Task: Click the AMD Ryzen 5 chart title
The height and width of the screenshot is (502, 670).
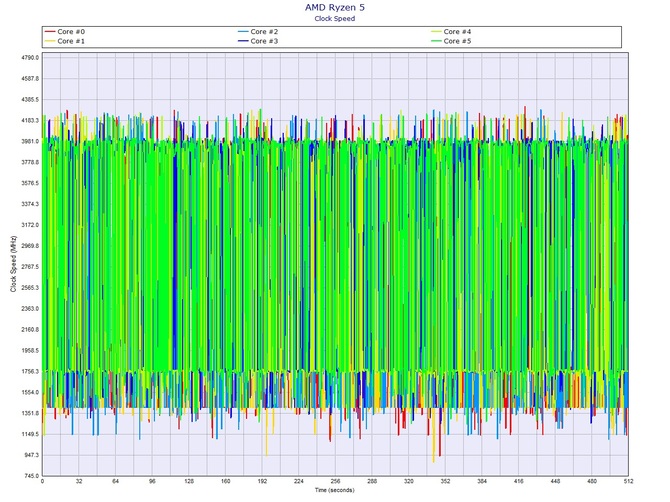Action: (x=335, y=7)
